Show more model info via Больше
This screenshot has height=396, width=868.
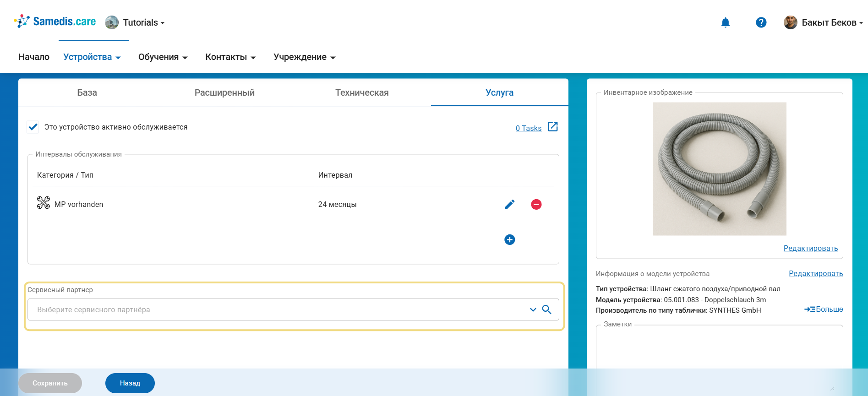point(824,309)
